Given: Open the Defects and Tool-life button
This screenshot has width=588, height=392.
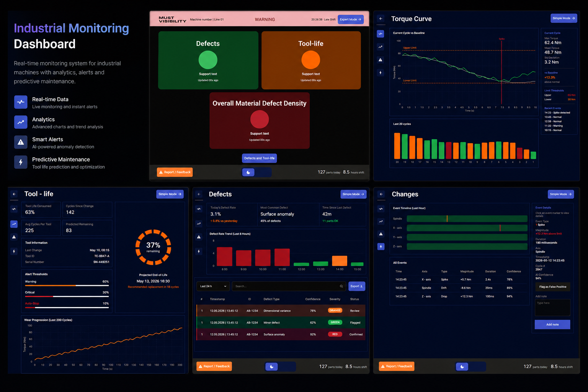Looking at the screenshot, I should [260, 158].
